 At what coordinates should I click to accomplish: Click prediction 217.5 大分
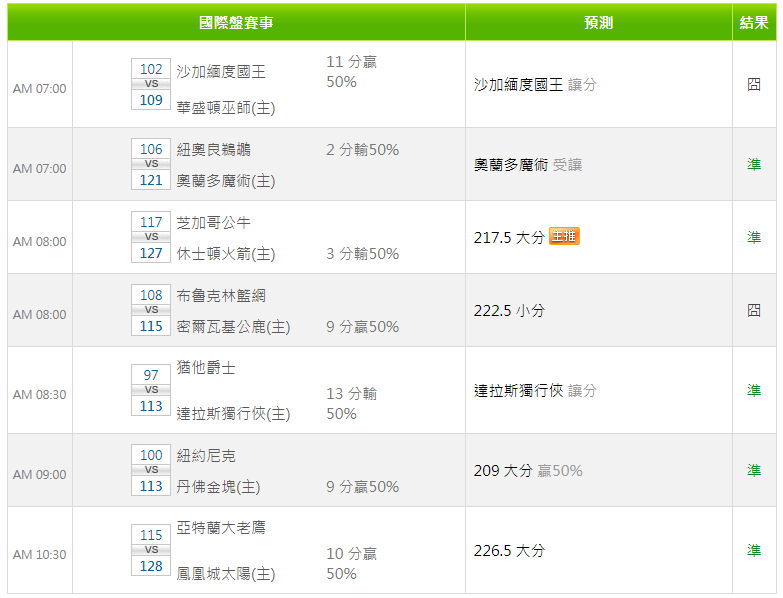[509, 238]
